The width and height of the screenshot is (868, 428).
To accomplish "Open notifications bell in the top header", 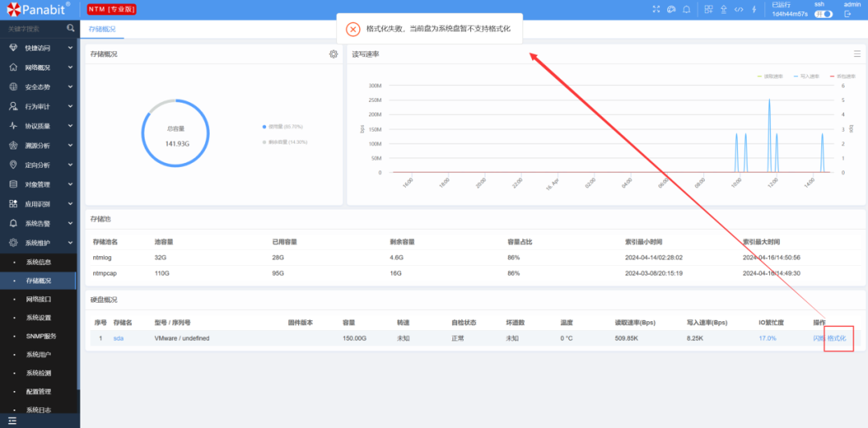I will tap(686, 10).
